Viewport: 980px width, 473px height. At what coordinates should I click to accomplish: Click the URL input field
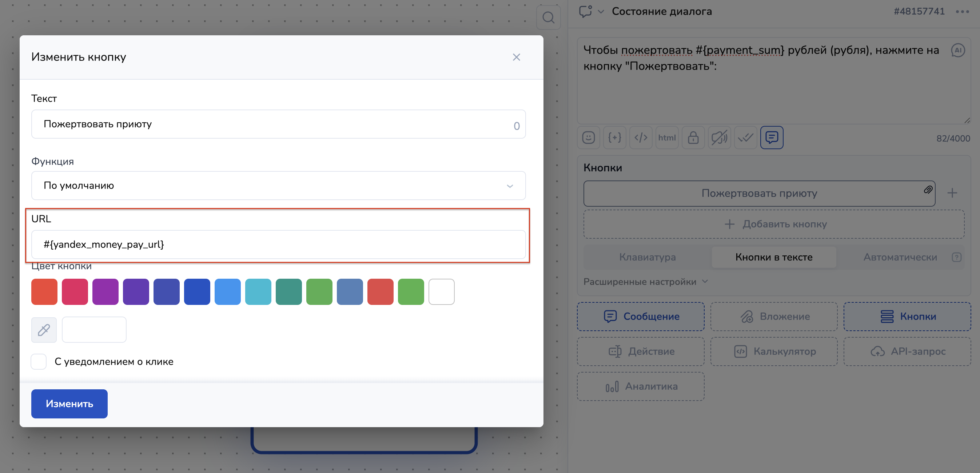tap(278, 244)
